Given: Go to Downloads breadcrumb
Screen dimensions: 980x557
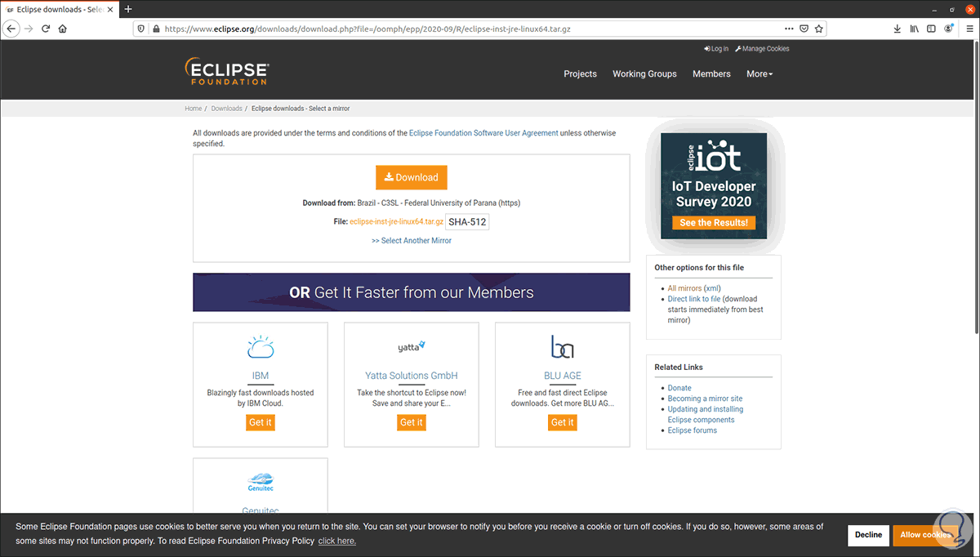Looking at the screenshot, I should (x=226, y=109).
